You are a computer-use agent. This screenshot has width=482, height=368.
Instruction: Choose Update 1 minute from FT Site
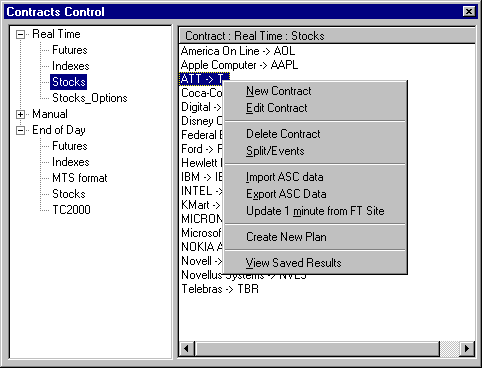coord(315,211)
